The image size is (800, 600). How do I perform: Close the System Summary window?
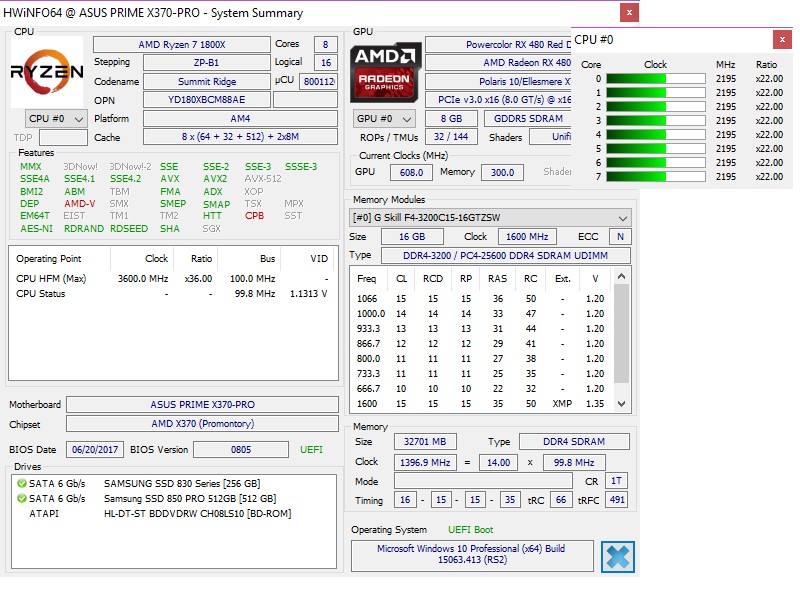[x=629, y=12]
